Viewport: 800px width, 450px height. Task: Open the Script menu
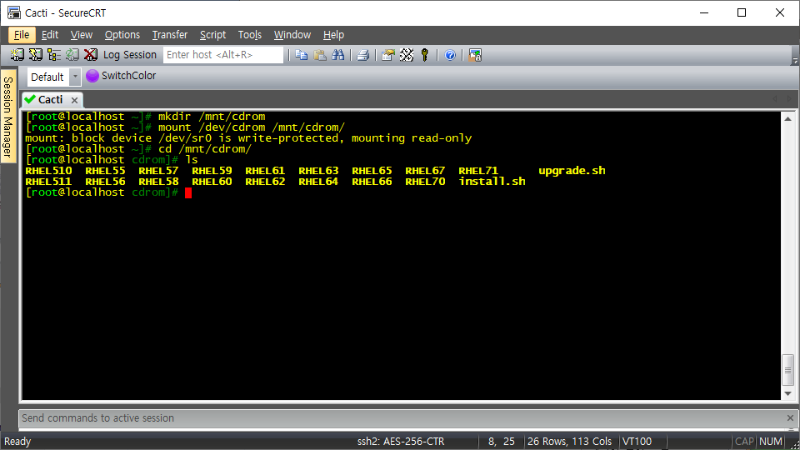click(213, 35)
